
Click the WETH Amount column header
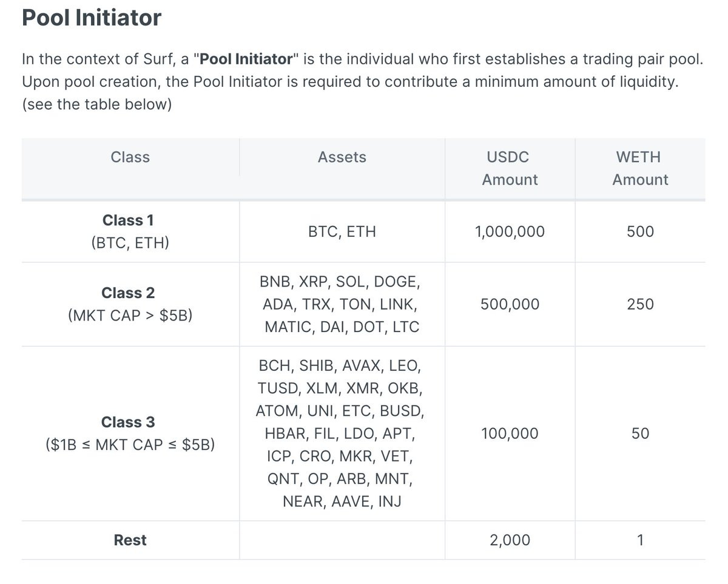(640, 168)
